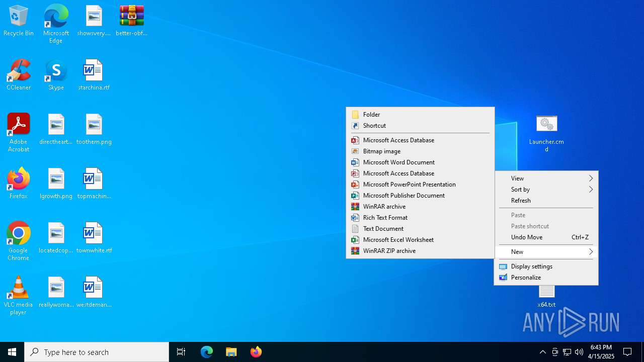Select Adobe Acrobat desktop shortcut

[x=19, y=133]
